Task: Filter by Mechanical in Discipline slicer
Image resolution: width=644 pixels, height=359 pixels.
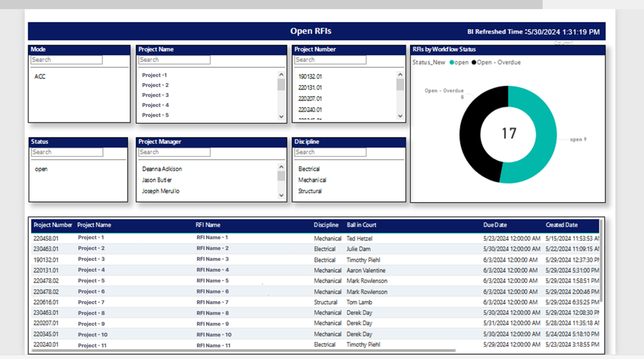Action: (312, 180)
